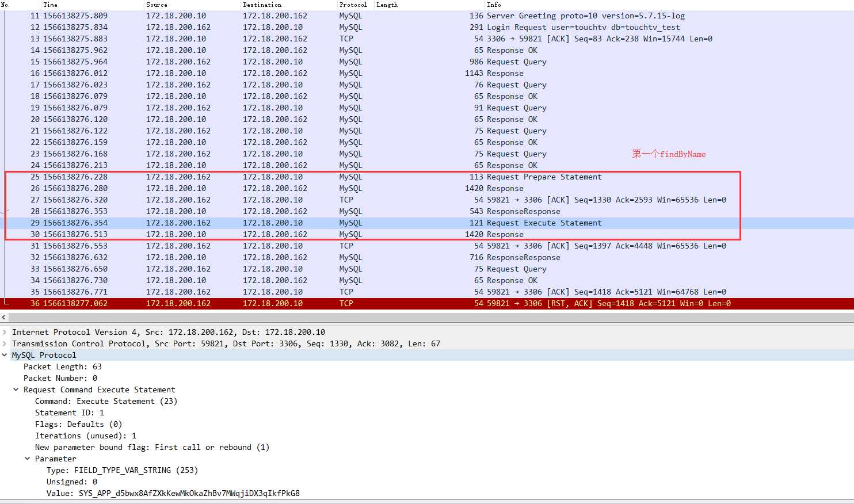This screenshot has width=854, height=504.
Task: Expand Transmission Control Protocol section
Action: [5, 343]
